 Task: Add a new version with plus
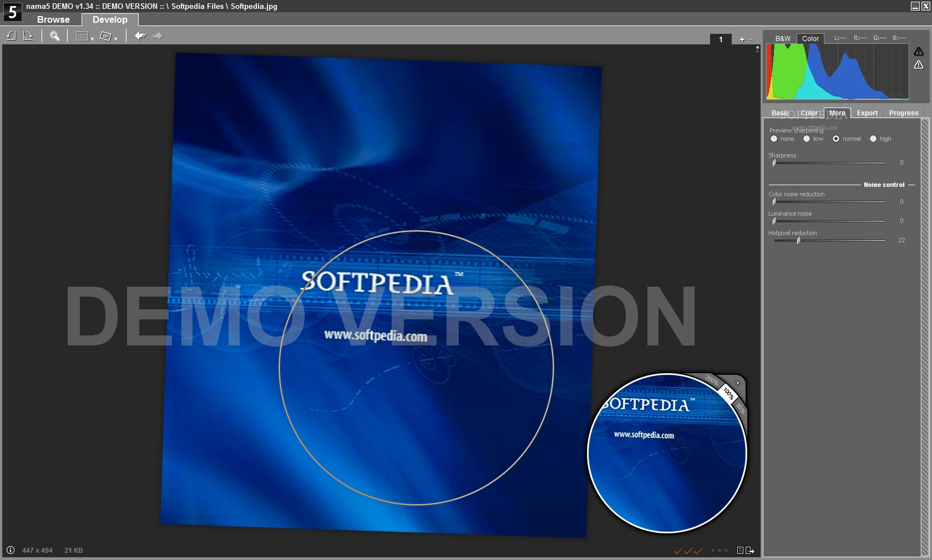742,39
